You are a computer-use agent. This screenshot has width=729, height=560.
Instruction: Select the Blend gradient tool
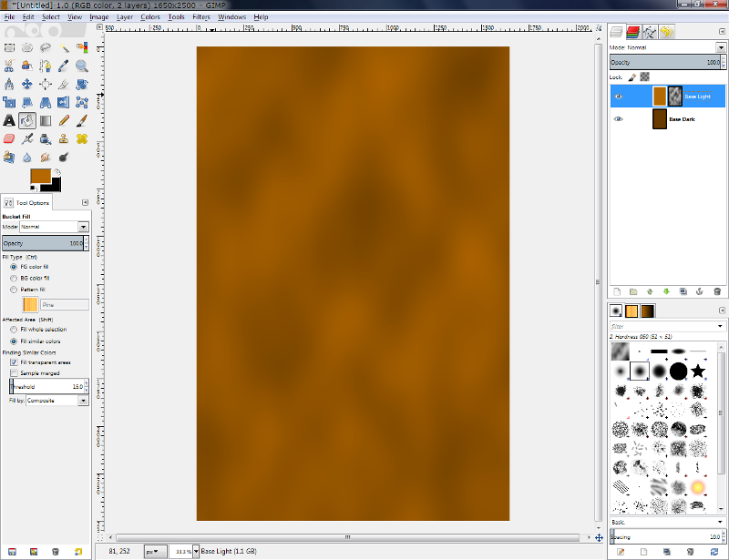click(46, 121)
